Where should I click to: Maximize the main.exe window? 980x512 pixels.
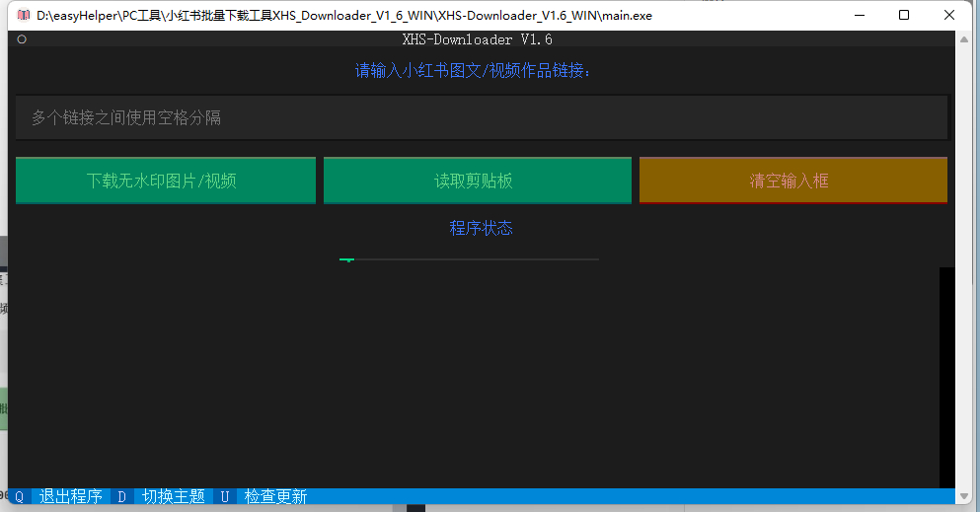[x=904, y=15]
